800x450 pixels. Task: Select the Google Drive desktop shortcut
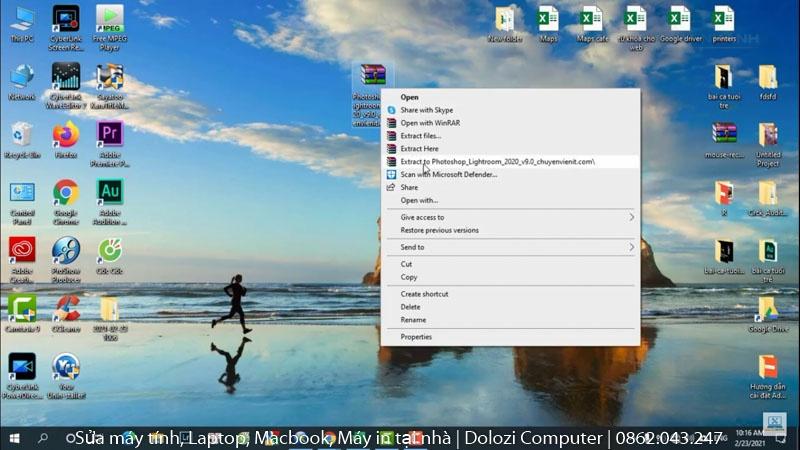point(767,308)
